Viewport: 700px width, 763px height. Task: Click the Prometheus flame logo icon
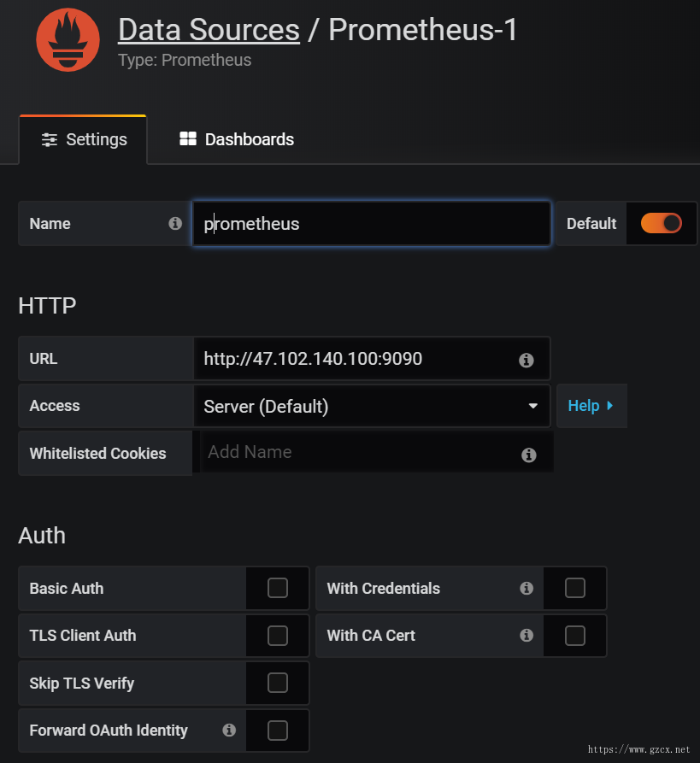[x=68, y=40]
